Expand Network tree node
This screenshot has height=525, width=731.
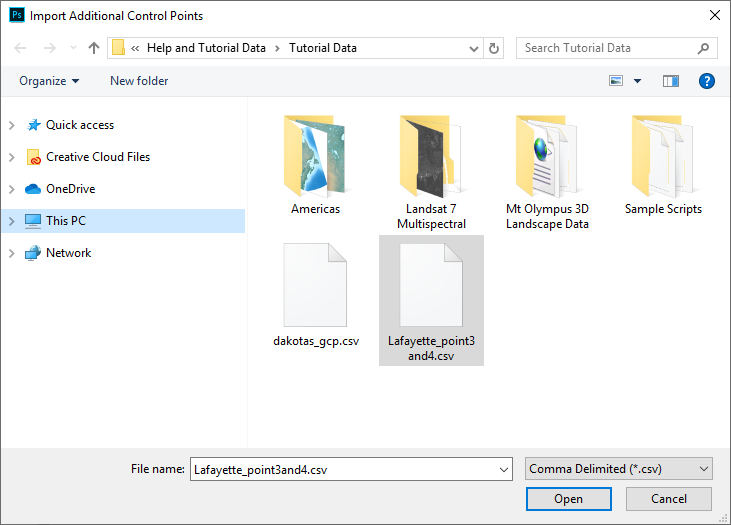pyautogui.click(x=12, y=253)
